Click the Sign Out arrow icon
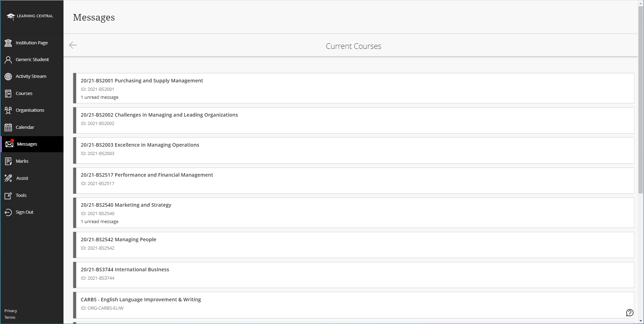 [8, 212]
